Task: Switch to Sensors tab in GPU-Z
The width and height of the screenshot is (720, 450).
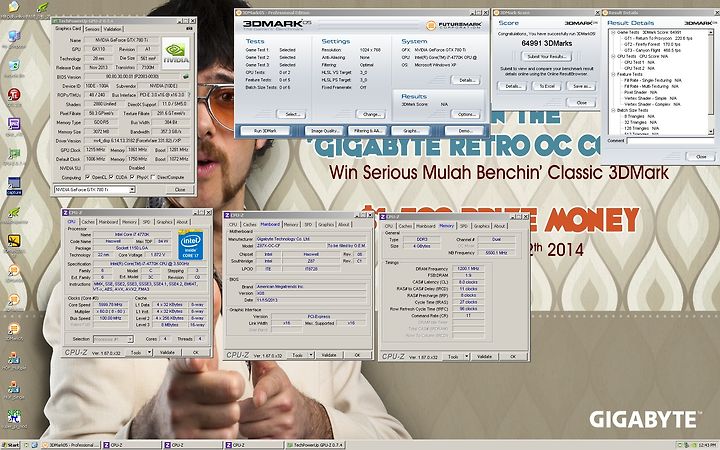Action: point(92,28)
